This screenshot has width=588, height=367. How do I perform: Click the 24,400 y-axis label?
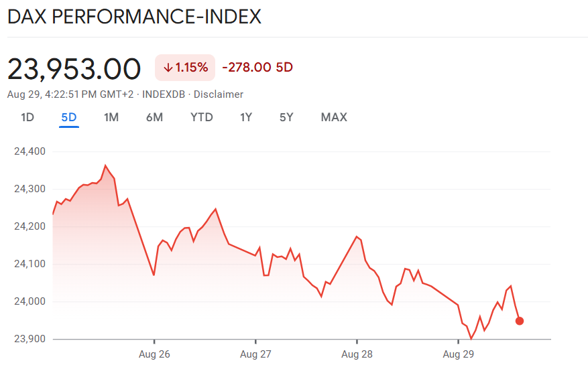tap(29, 151)
